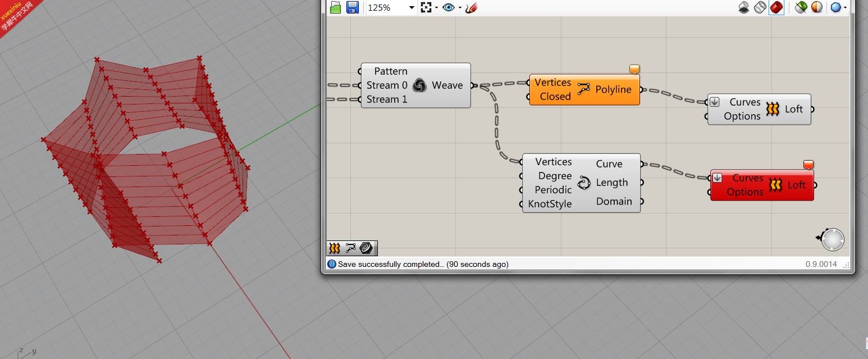Click the window resize grip in the status bar
Image resolution: width=868 pixels, height=359 pixels.
pos(846,265)
